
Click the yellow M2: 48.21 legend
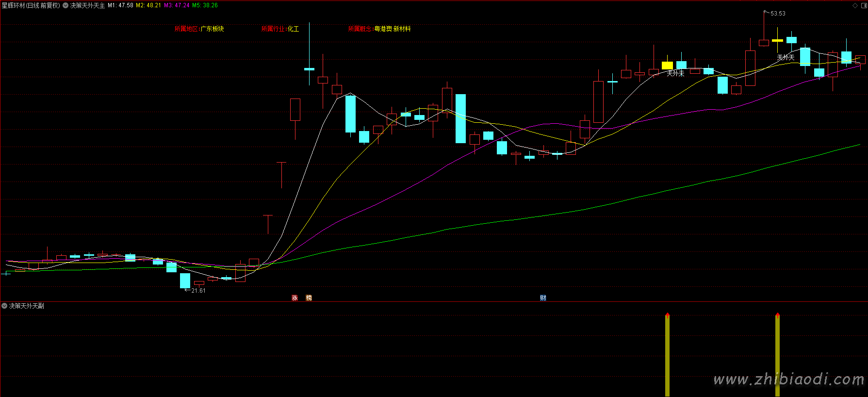point(148,5)
